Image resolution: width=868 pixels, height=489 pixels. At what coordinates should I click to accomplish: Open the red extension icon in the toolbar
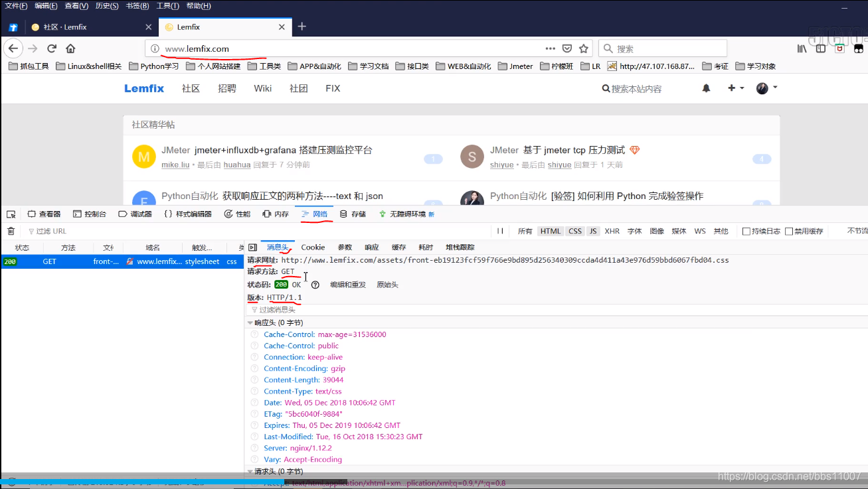[x=839, y=48]
